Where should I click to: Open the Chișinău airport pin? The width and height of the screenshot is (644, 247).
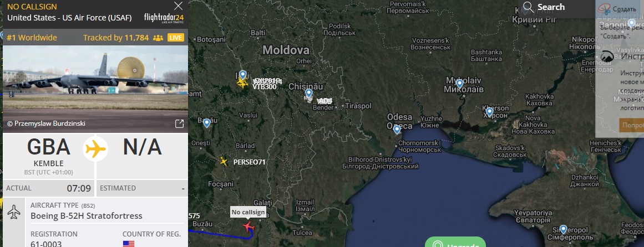(x=308, y=94)
